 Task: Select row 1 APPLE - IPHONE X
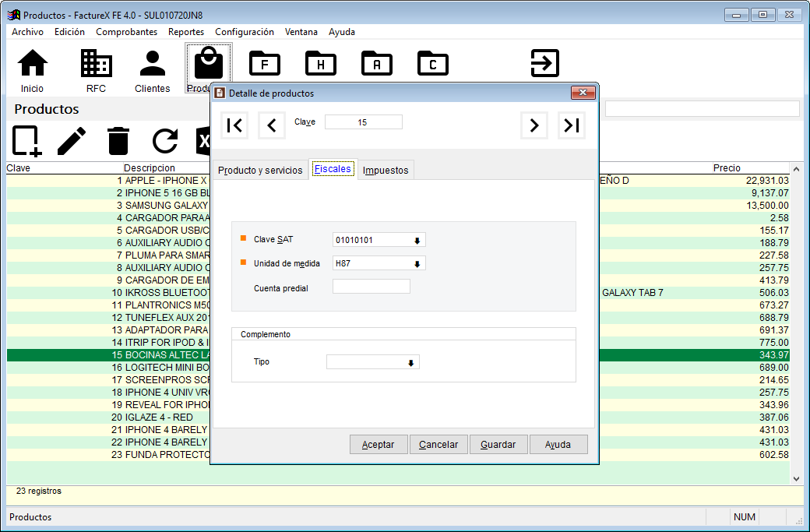click(398, 180)
